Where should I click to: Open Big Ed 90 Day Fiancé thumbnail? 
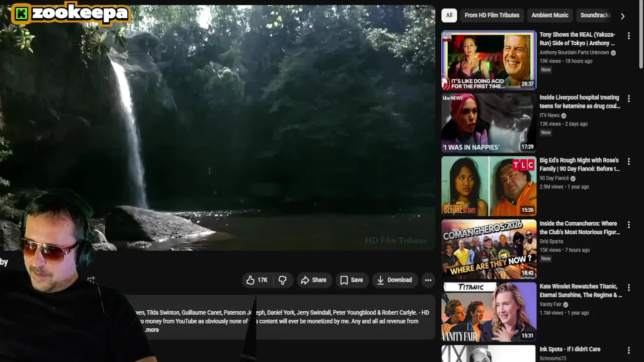489,186
